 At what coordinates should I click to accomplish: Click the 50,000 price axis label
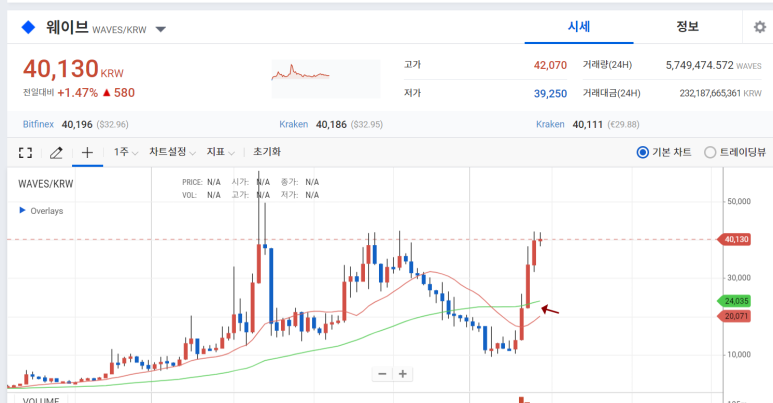coord(739,201)
